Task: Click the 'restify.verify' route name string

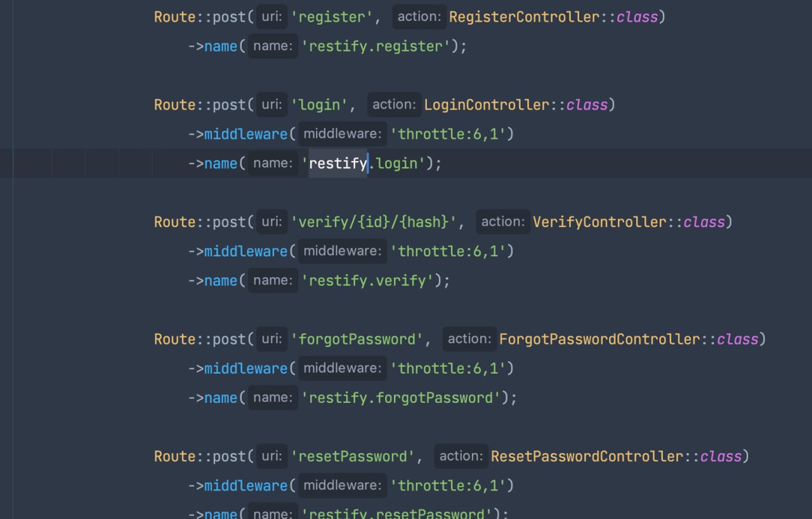Action: tap(367, 280)
